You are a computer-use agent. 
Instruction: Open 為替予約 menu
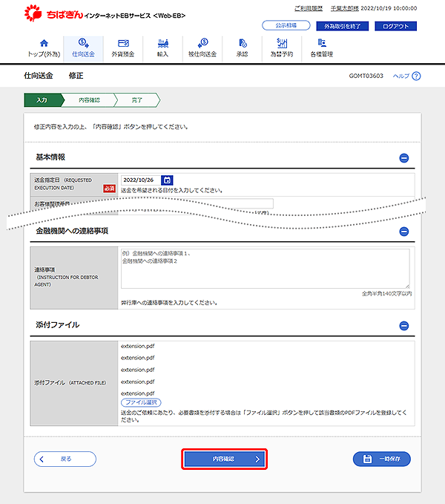282,48
